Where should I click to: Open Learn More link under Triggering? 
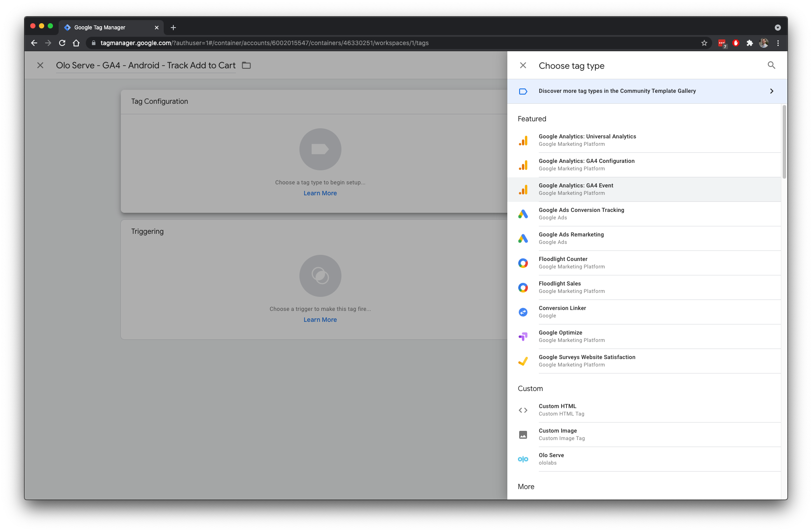pos(320,320)
